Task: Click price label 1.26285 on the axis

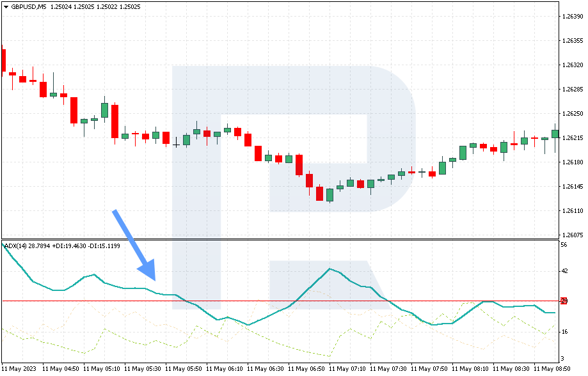Action: click(573, 90)
